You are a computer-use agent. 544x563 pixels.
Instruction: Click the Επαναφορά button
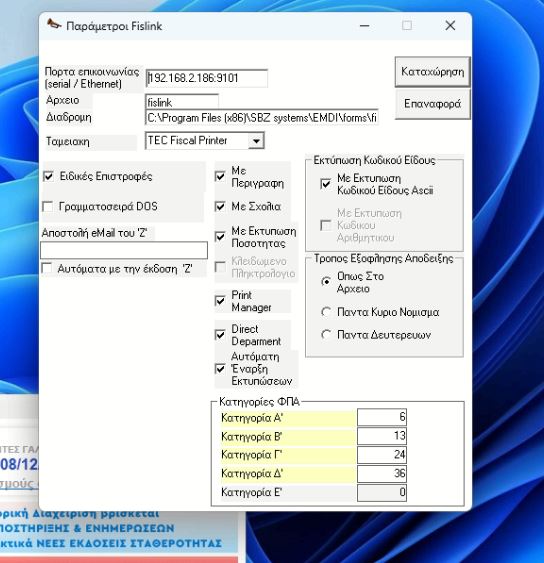pos(432,104)
